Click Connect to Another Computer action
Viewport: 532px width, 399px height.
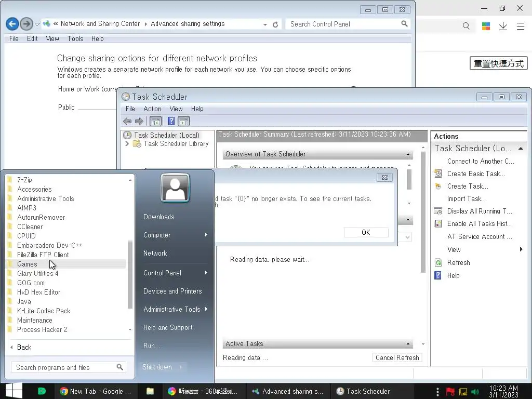(481, 161)
